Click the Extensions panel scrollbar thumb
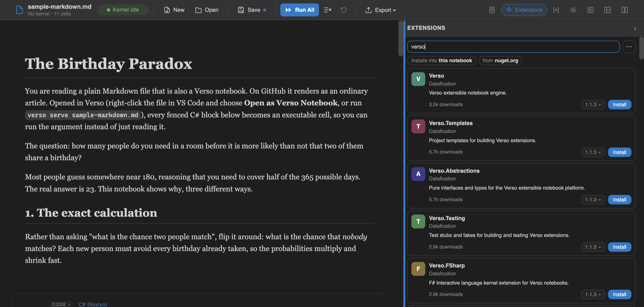 [x=641, y=48]
